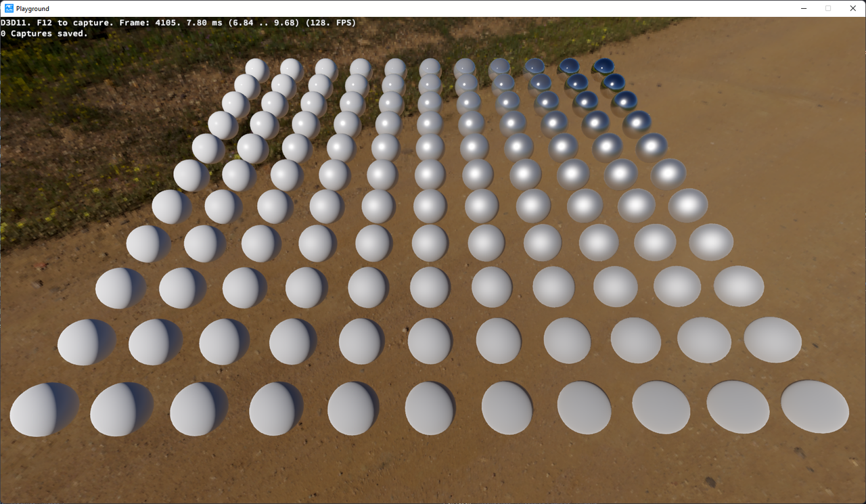
Task: Minimize the Playground window
Action: (x=803, y=9)
